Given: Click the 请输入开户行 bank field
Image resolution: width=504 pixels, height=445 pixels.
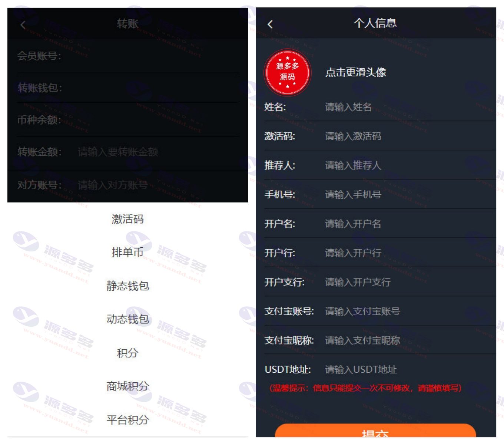Looking at the screenshot, I should (x=409, y=253).
